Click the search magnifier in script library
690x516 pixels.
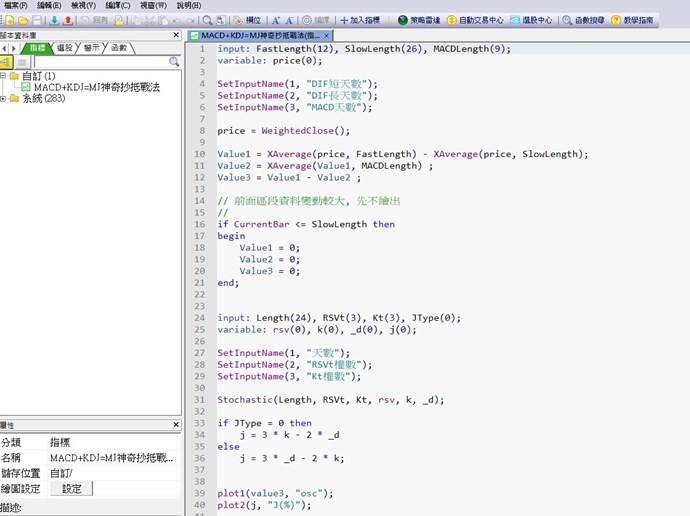174,62
